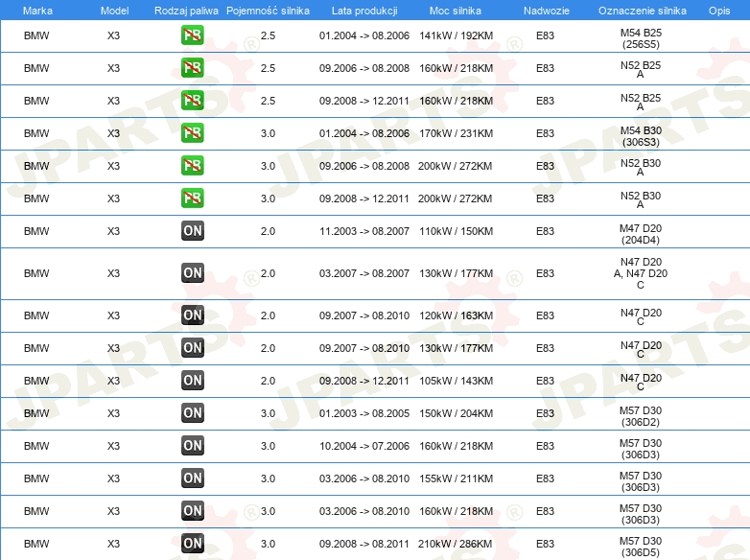This screenshot has height=560, width=750.
Task: Select the 150kW / 204KM power cell
Action: click(x=456, y=413)
